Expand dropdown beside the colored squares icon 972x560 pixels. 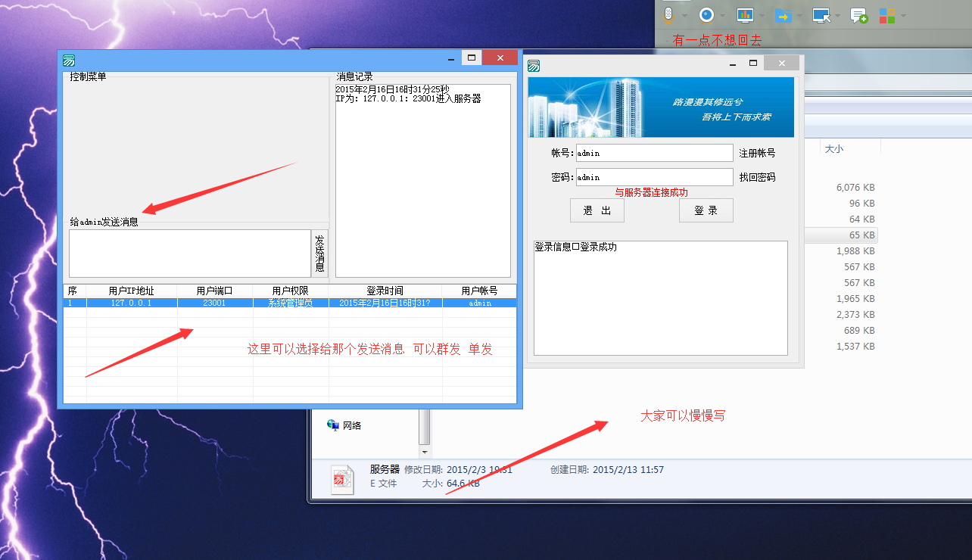point(902,16)
